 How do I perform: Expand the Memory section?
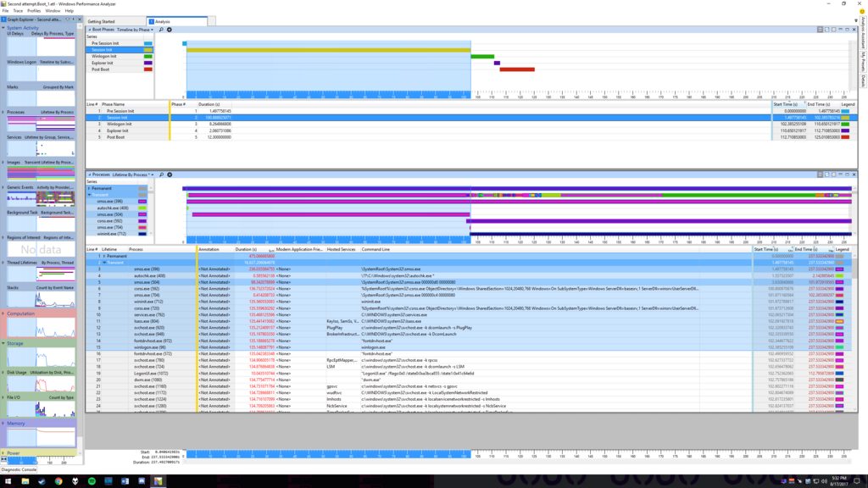tap(3, 424)
